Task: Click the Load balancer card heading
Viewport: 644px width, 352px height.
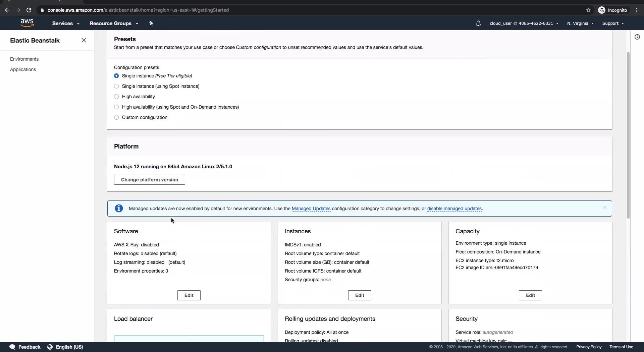Action: (x=133, y=319)
